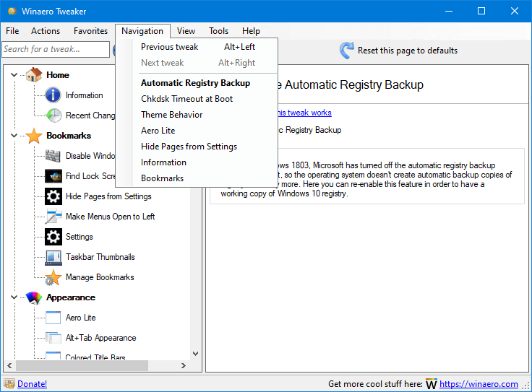Open the Tools menu
The width and height of the screenshot is (532, 392).
click(x=218, y=31)
